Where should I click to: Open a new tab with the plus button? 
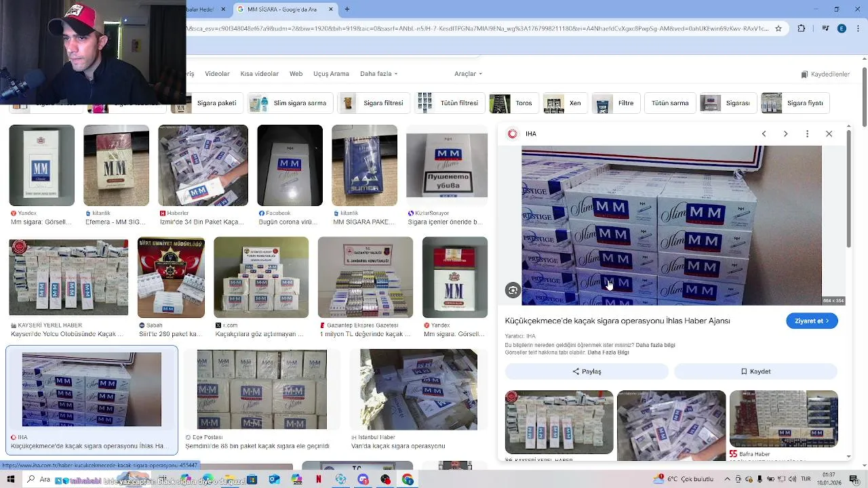pos(347,9)
